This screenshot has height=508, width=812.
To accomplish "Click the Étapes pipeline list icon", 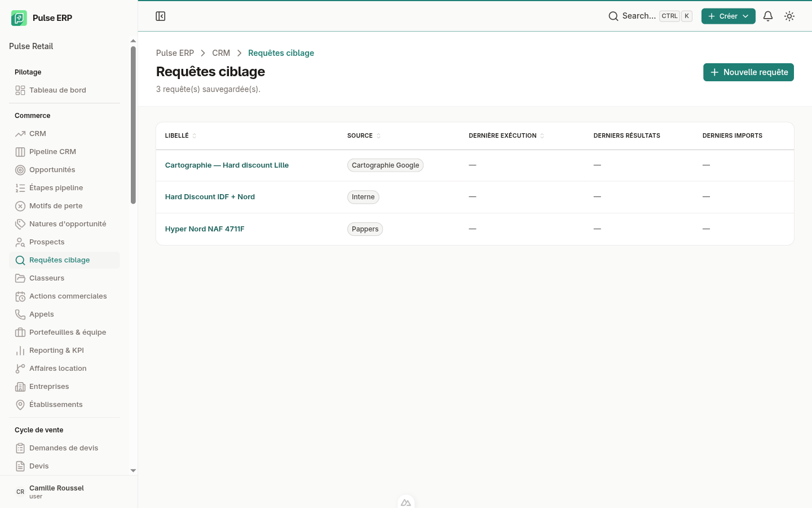I will click(20, 188).
